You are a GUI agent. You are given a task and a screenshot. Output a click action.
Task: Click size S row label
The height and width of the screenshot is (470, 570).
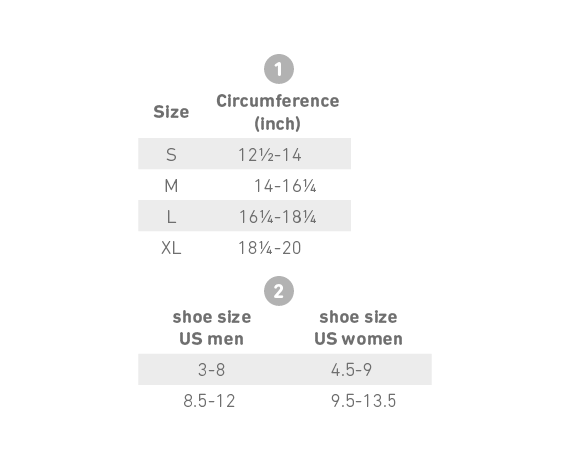pos(171,155)
